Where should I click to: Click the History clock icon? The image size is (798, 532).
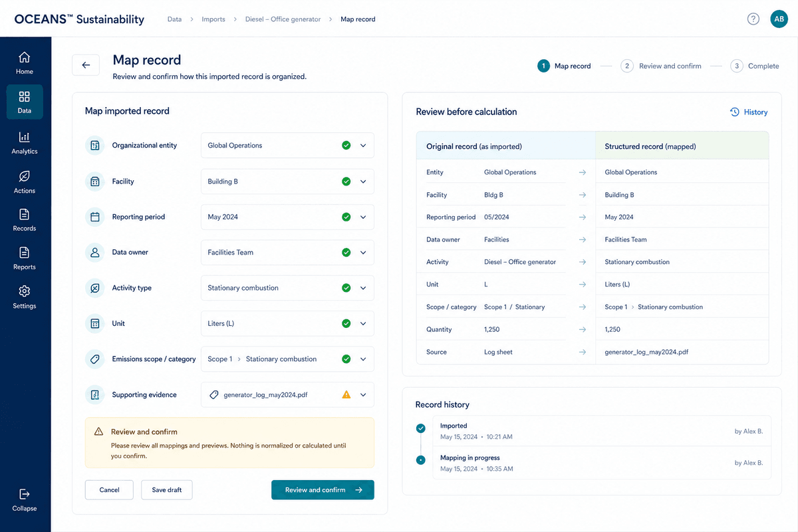click(735, 112)
